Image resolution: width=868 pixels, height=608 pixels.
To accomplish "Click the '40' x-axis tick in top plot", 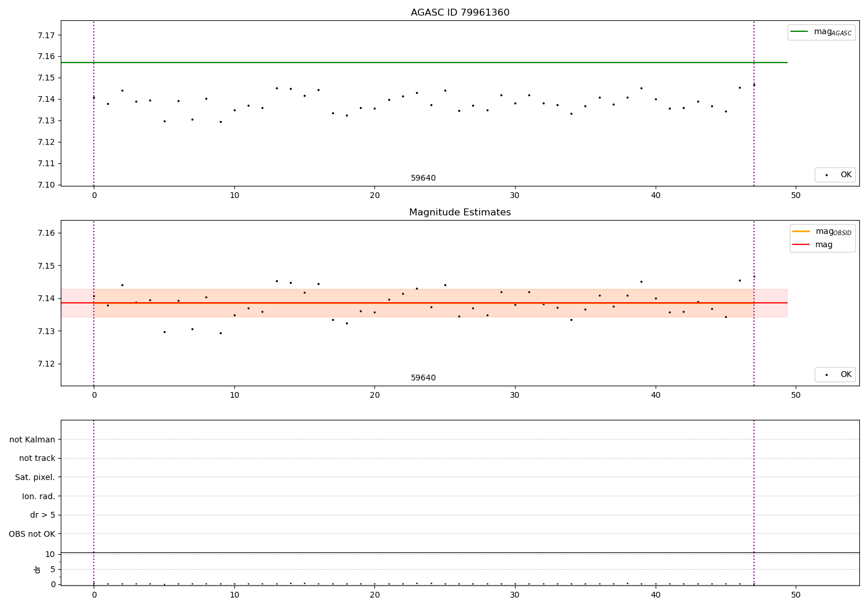I will coord(656,196).
